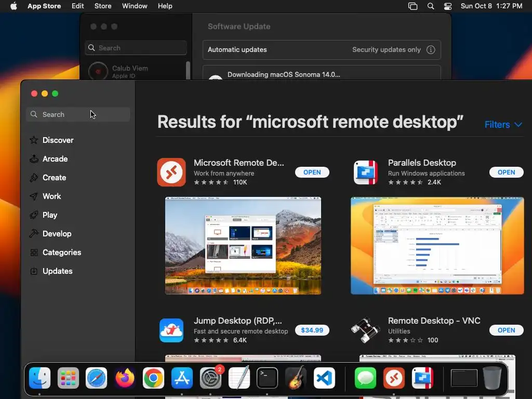This screenshot has height=399, width=532.
Task: Open the Apple menu icon
Action: (14, 6)
